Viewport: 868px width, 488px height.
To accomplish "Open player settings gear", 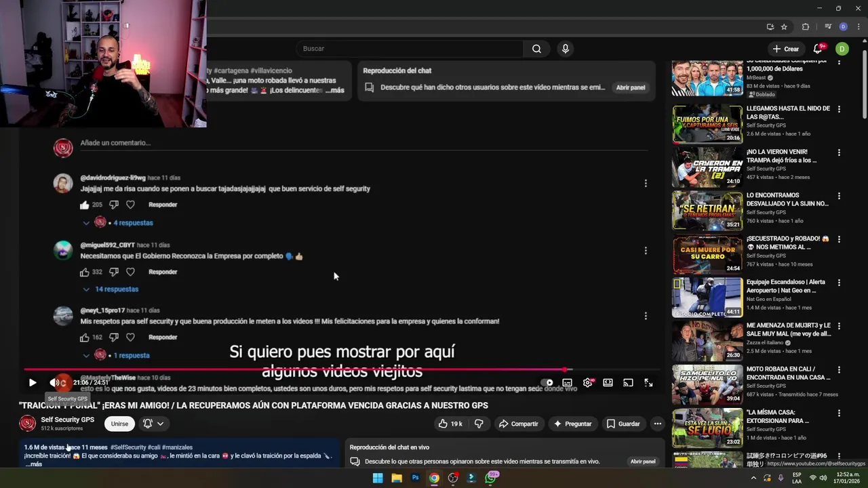I will (588, 383).
